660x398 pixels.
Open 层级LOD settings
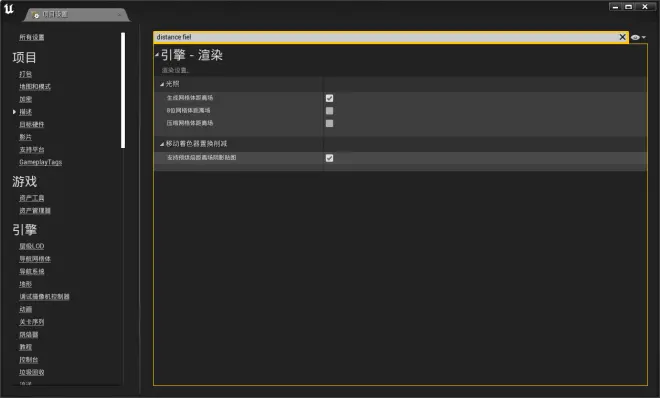pos(32,246)
